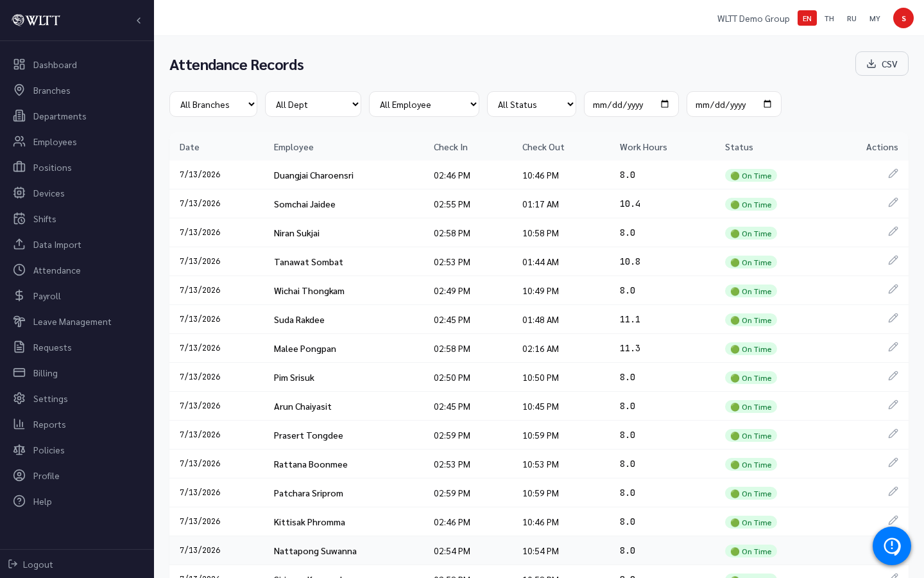924x578 pixels.
Task: Switch language to TH
Action: point(829,18)
